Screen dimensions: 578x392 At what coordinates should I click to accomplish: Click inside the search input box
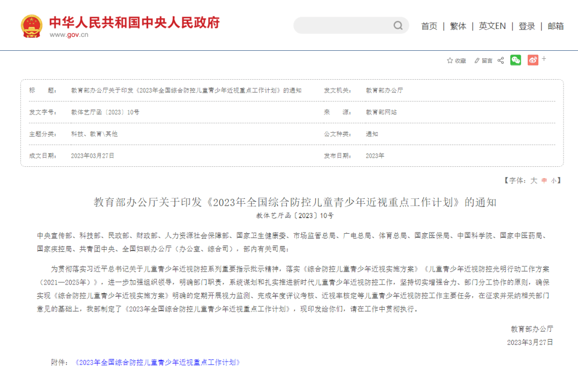coord(343,25)
